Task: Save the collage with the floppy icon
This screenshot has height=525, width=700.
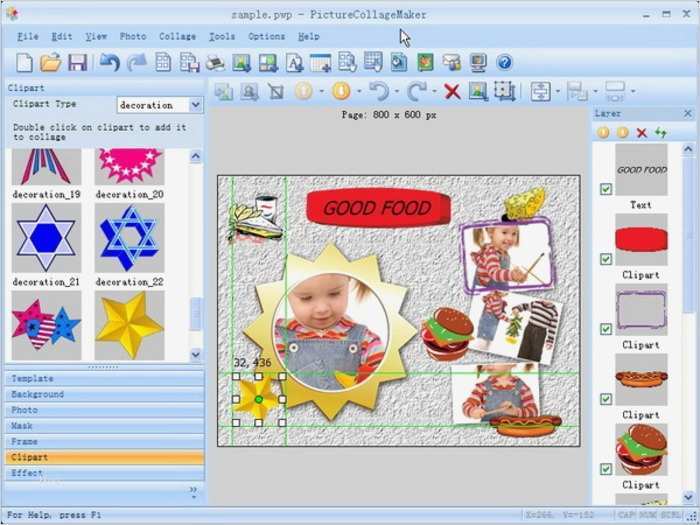Action: point(77,62)
